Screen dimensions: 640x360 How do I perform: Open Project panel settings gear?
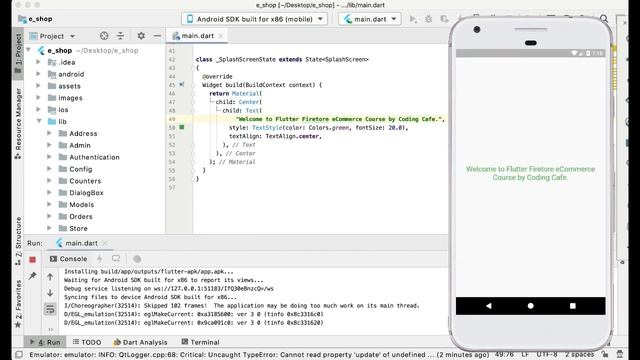(x=141, y=36)
